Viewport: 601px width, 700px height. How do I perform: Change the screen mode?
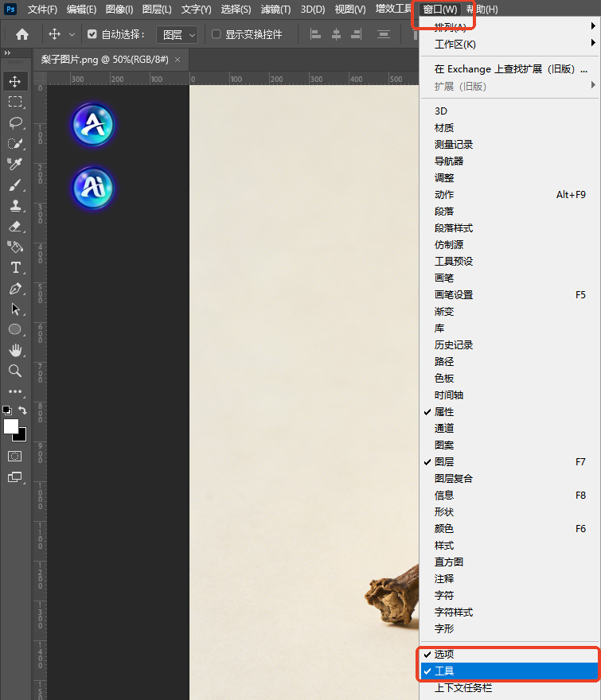tap(15, 476)
